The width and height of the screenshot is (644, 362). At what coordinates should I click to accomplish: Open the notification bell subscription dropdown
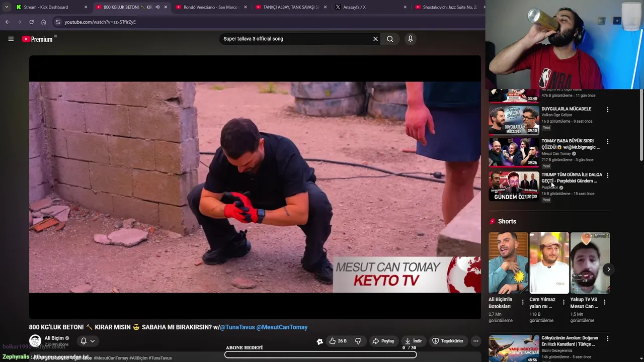(88, 341)
